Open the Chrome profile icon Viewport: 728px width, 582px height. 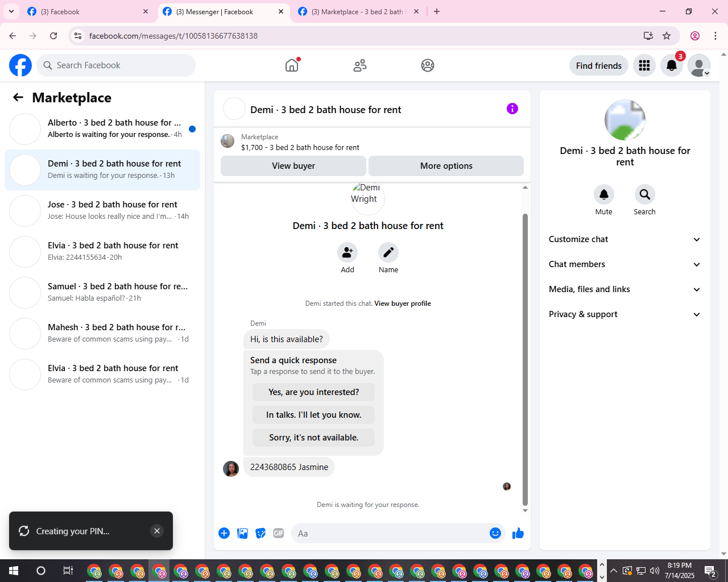pos(695,36)
